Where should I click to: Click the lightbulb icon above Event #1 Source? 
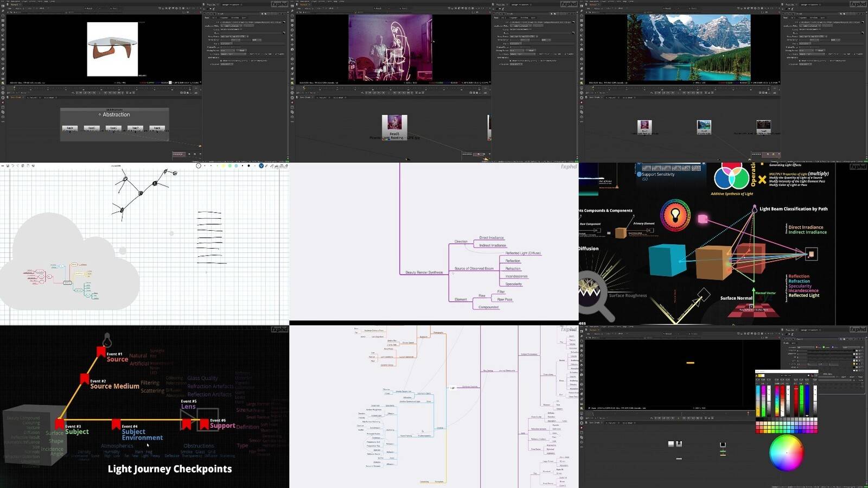point(107,340)
